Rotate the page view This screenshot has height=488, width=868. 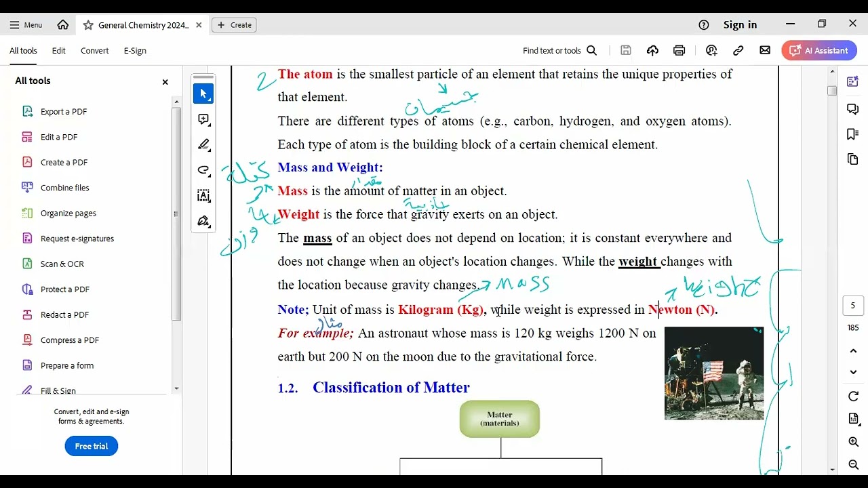click(x=853, y=396)
